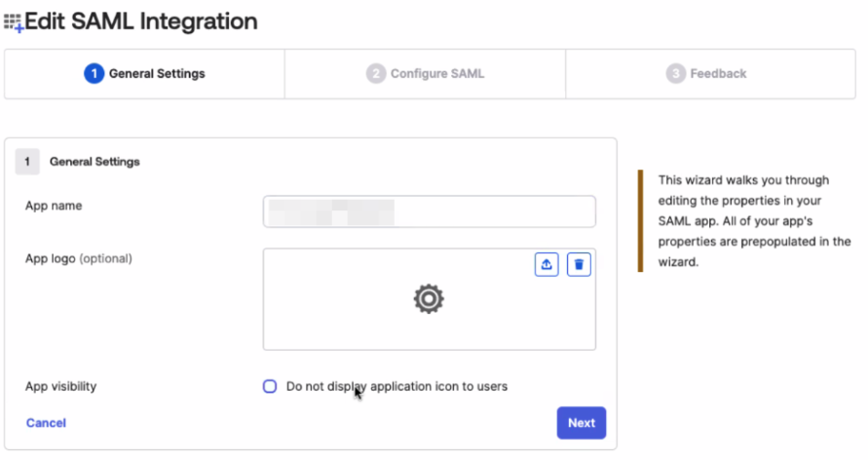Click the Next button
The width and height of the screenshot is (868, 460).
[x=582, y=423]
